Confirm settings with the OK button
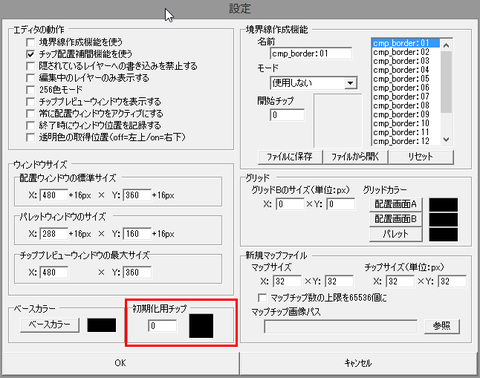The width and height of the screenshot is (480, 378). click(120, 363)
